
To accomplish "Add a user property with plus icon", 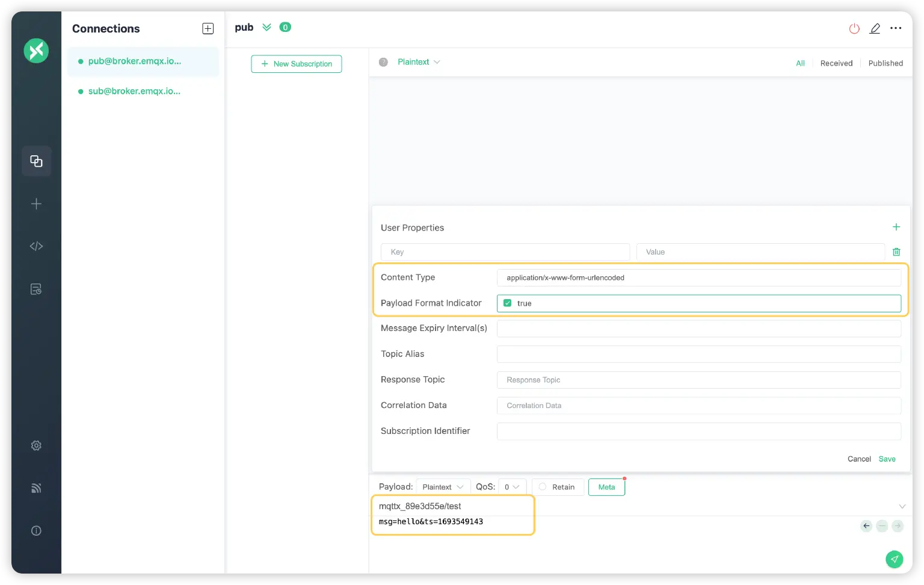I will click(896, 227).
